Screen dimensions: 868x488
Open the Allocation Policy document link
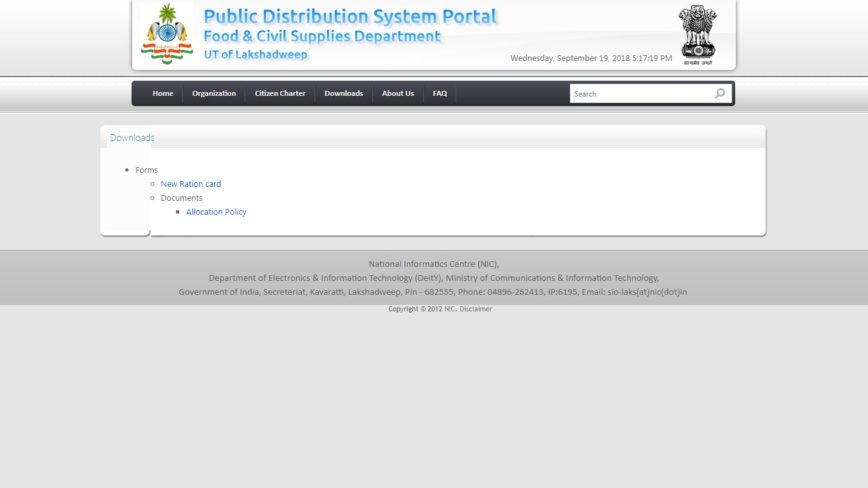point(216,212)
